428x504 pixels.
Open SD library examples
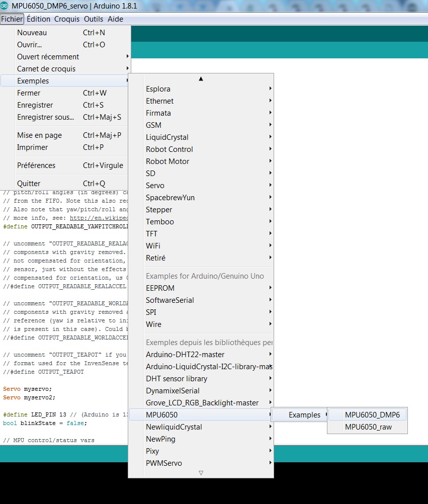(201, 173)
